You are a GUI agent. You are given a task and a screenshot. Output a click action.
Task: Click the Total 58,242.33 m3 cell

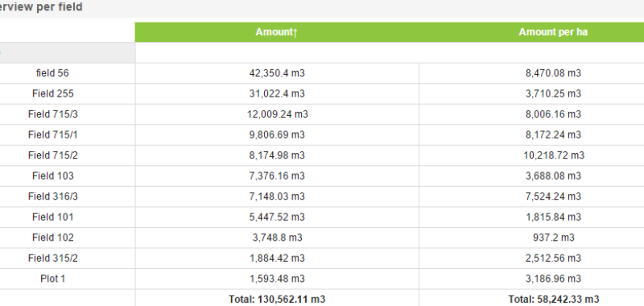(x=553, y=299)
